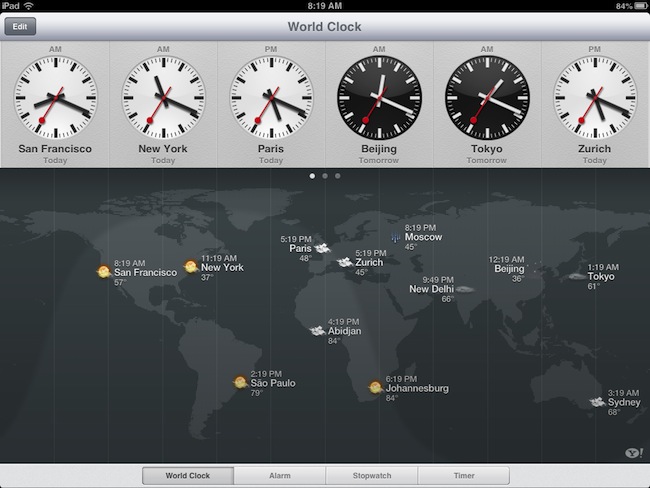Tap the battery icon in status bar
650x488 pixels.
(641, 6)
